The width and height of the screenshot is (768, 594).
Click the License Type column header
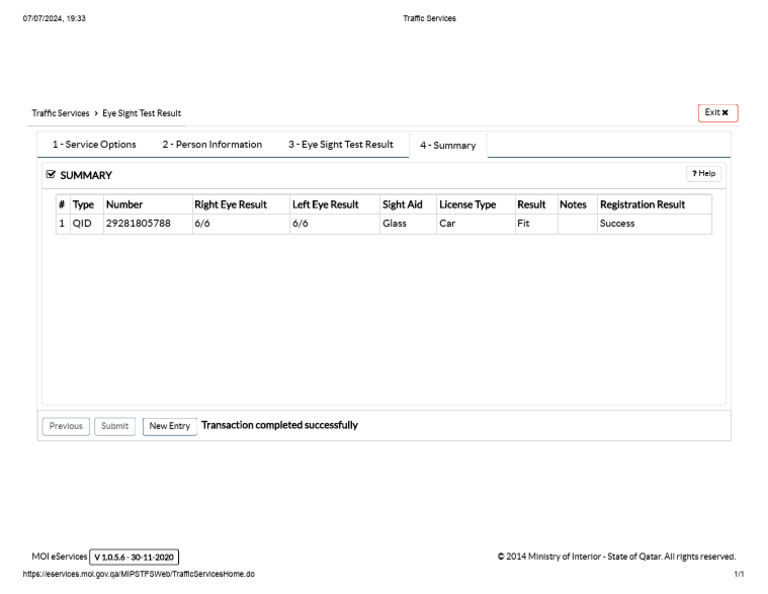[467, 205]
